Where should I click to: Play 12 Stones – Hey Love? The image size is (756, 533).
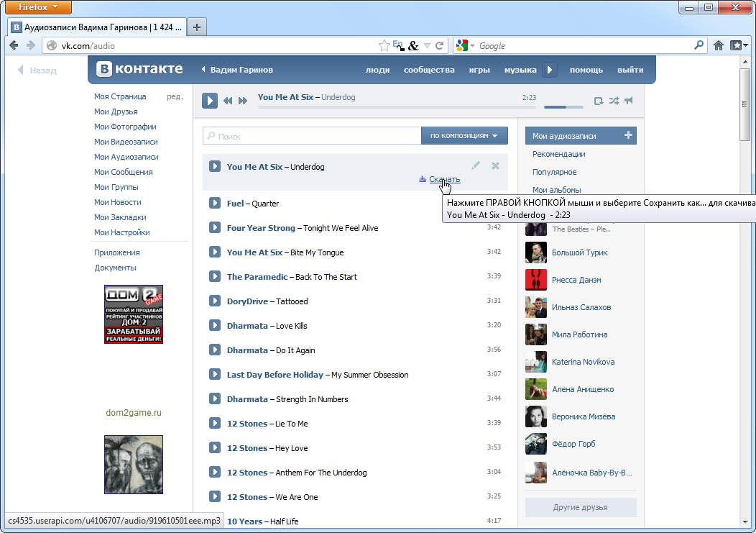[215, 447]
